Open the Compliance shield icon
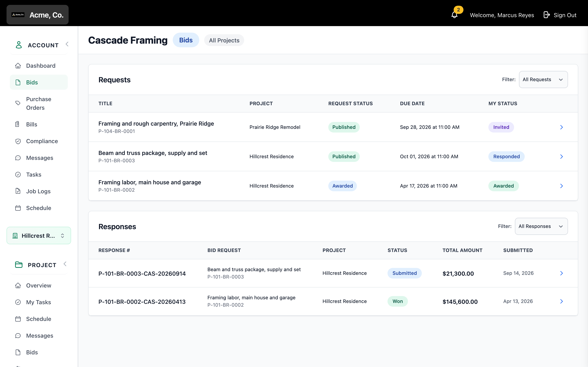Screen dimensions: 588x367 [18, 141]
